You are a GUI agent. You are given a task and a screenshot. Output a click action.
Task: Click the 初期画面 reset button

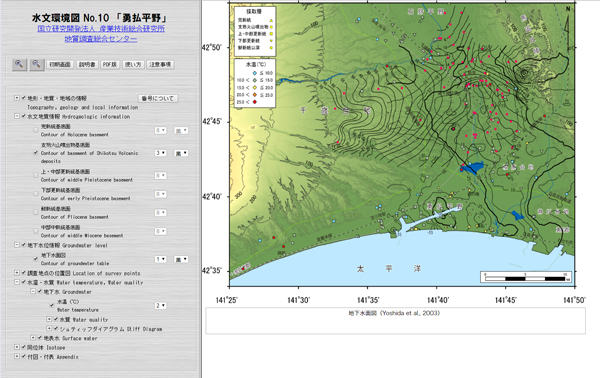pyautogui.click(x=60, y=65)
